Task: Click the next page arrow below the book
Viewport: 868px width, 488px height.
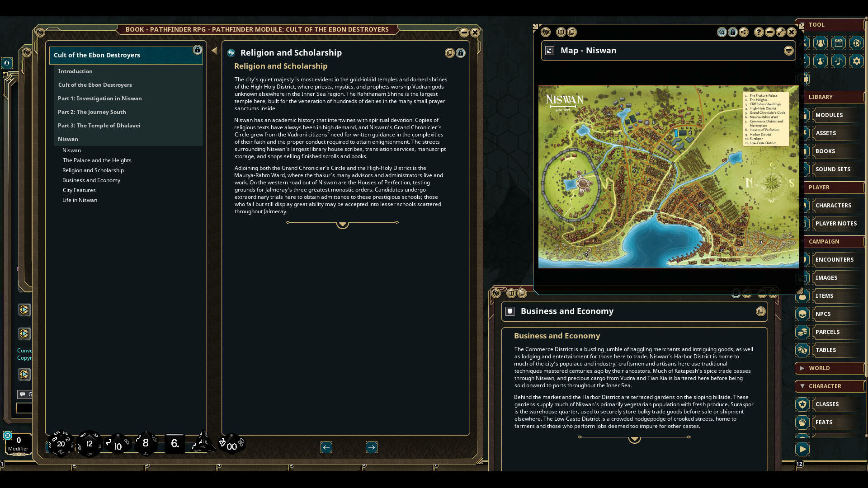Action: coord(372,447)
